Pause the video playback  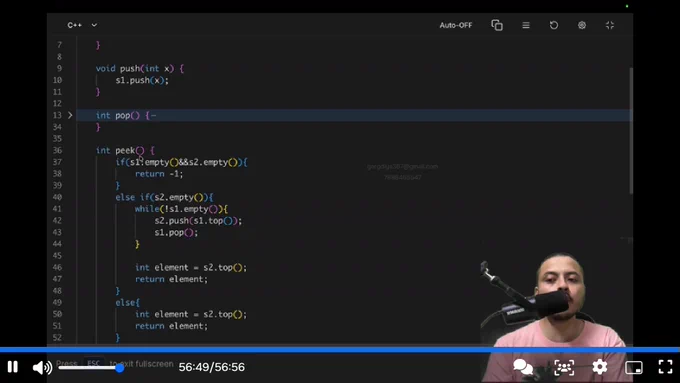(x=13, y=367)
